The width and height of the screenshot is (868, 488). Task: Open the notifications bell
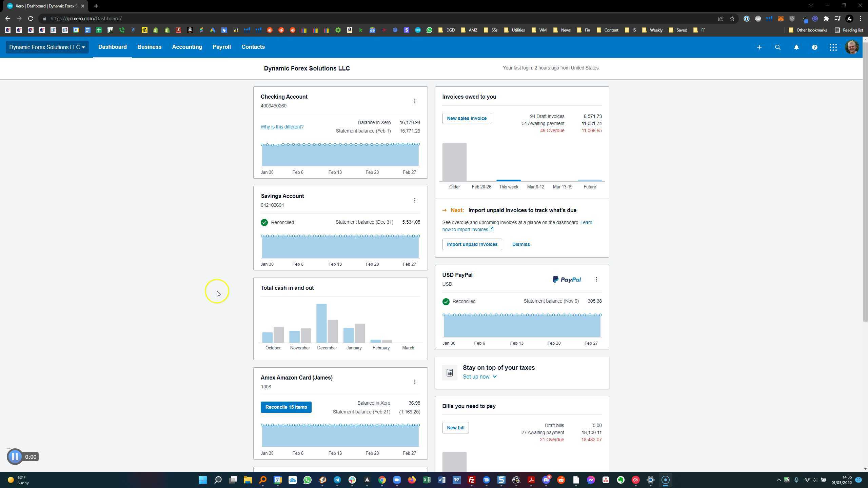coord(796,47)
